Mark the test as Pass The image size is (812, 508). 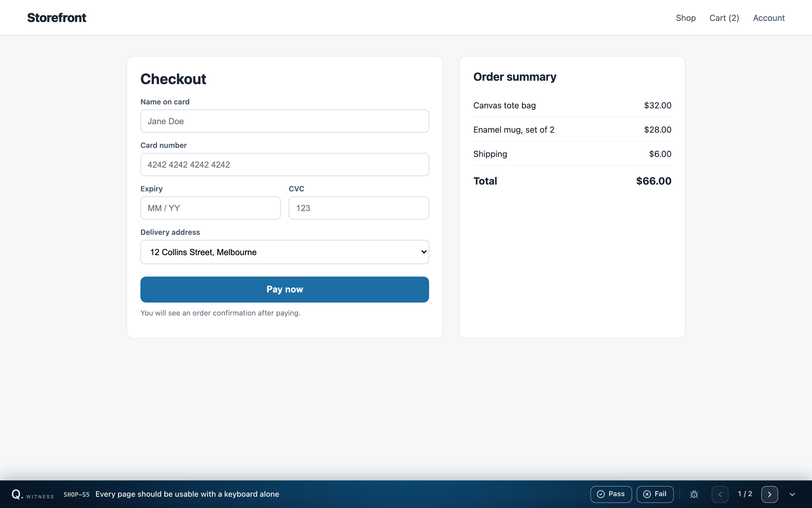coord(611,494)
